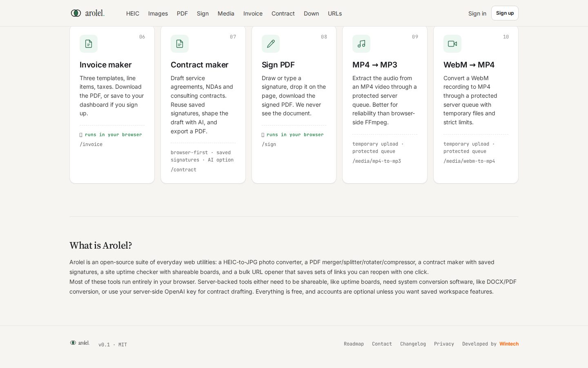Click the /contract path text

(x=183, y=170)
